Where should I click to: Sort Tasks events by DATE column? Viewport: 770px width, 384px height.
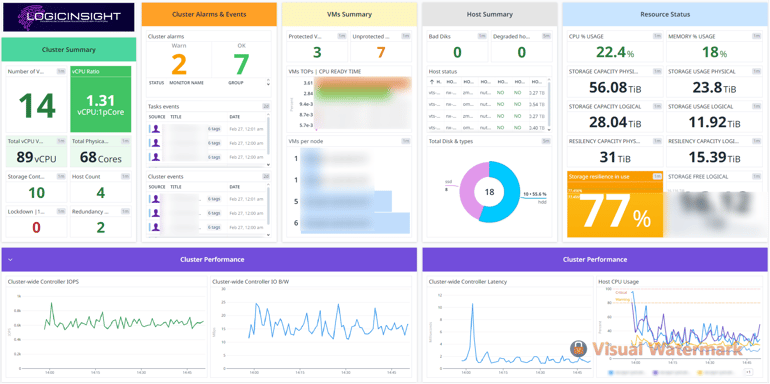pyautogui.click(x=235, y=117)
